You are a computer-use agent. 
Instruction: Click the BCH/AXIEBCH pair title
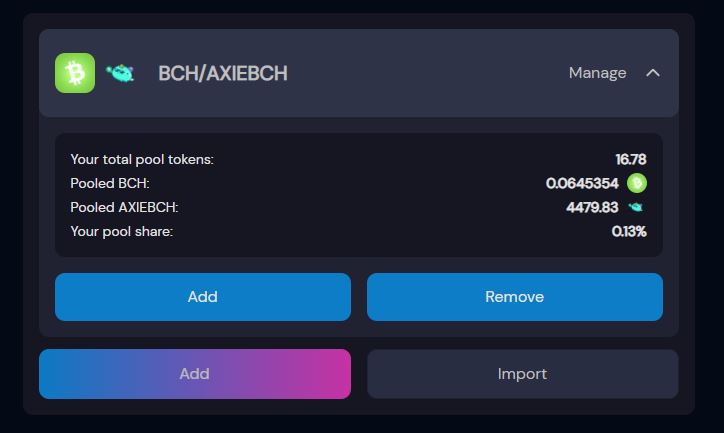223,73
